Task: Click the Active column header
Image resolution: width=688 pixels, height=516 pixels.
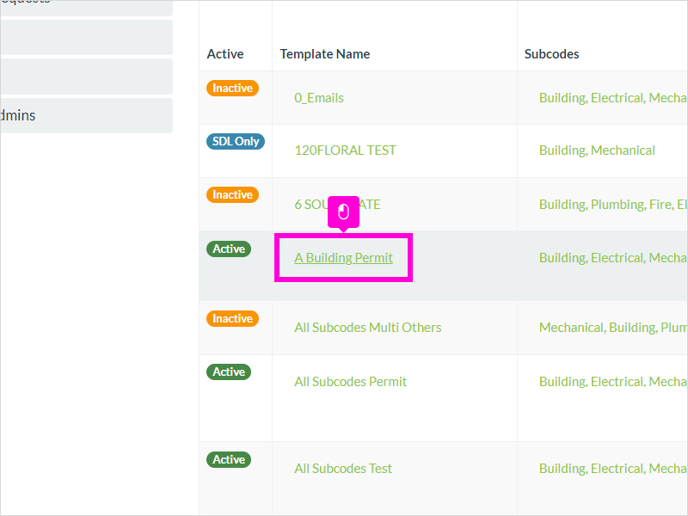Action: (x=225, y=54)
